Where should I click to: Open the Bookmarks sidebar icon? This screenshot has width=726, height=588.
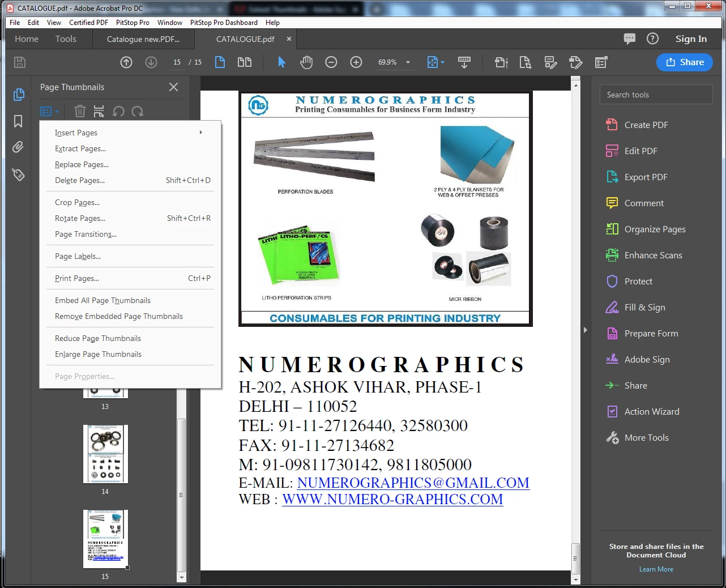18,121
